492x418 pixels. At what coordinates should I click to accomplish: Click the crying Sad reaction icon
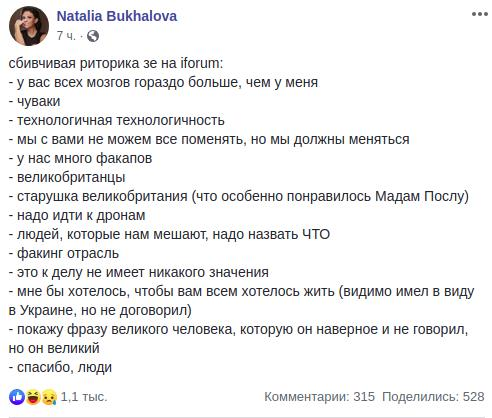click(x=49, y=397)
